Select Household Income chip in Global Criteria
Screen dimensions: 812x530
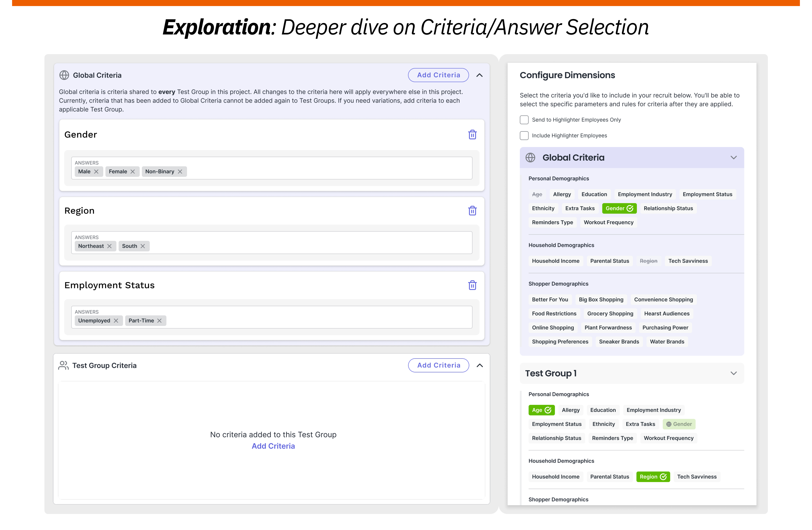[555, 261]
